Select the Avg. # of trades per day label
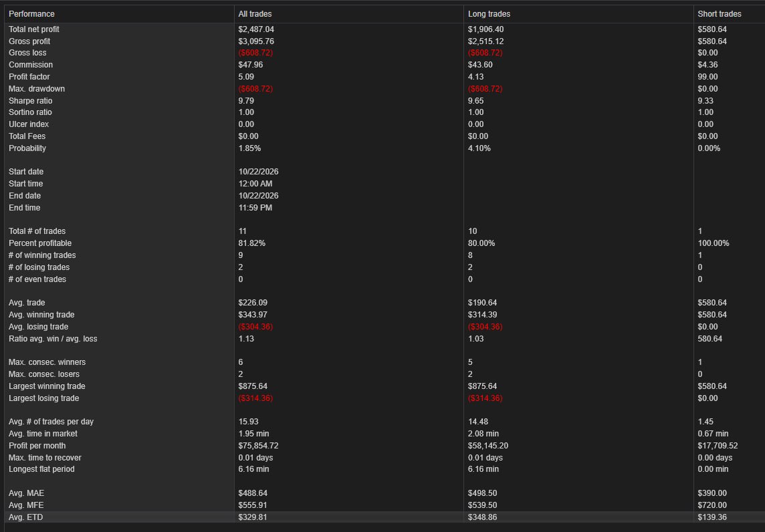Screen dimensions: 765x532 [51, 422]
